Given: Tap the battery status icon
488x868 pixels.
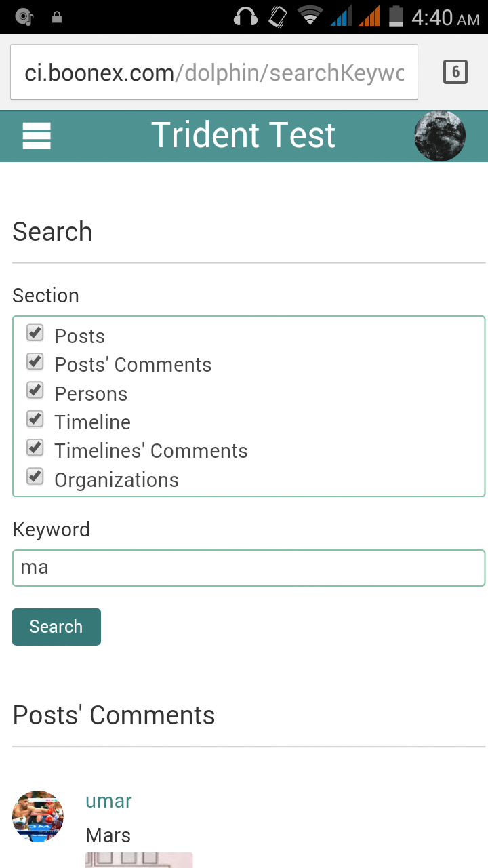Looking at the screenshot, I should (396, 17).
